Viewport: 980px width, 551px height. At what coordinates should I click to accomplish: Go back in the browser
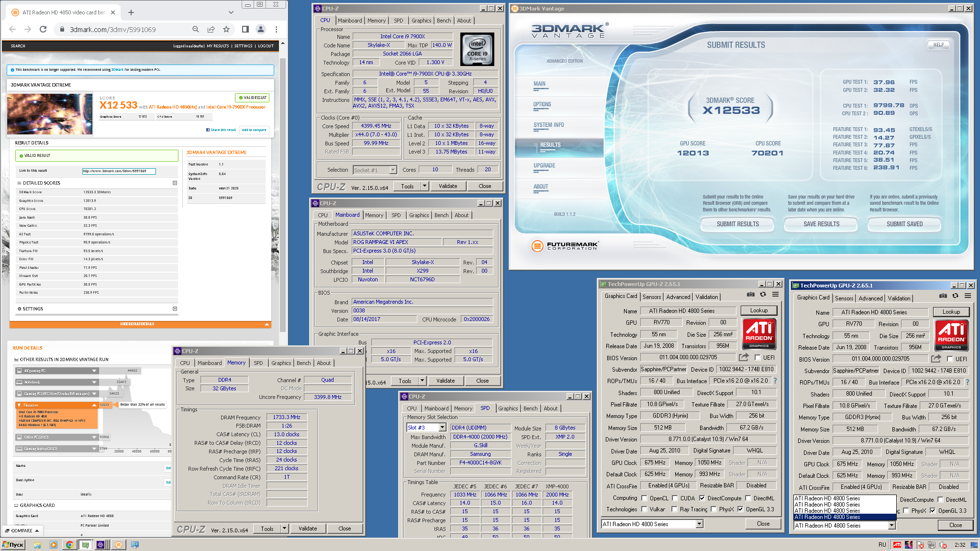[12, 29]
